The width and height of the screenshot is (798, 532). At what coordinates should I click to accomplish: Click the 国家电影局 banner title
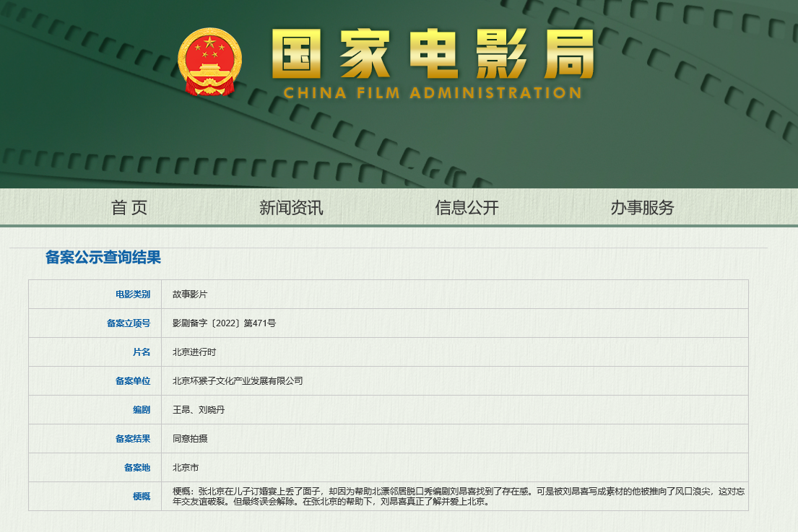click(433, 54)
